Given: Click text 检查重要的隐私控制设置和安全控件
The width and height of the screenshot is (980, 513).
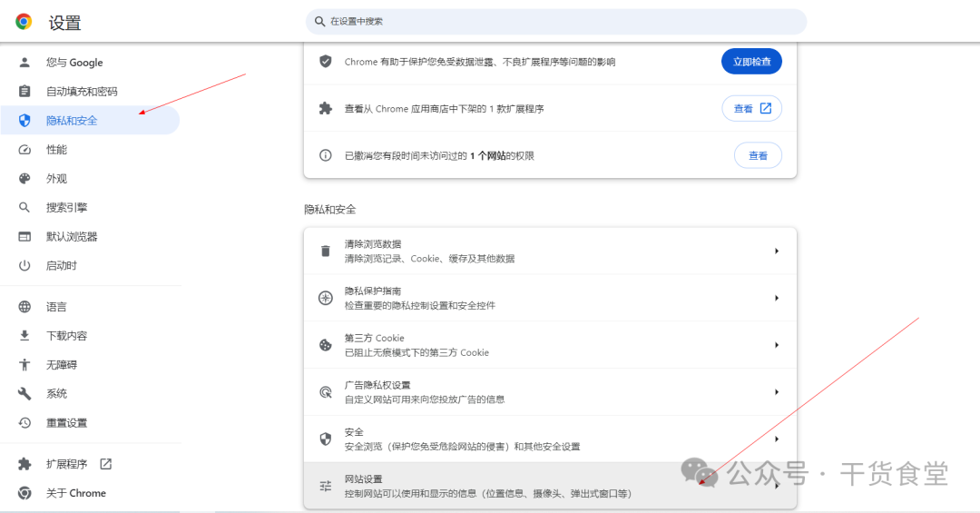Looking at the screenshot, I should [x=419, y=305].
